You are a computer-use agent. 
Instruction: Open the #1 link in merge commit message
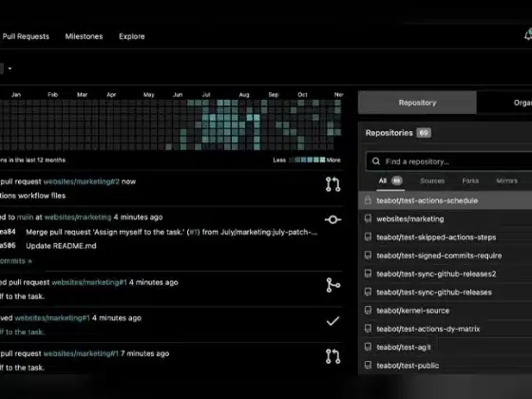(x=194, y=232)
